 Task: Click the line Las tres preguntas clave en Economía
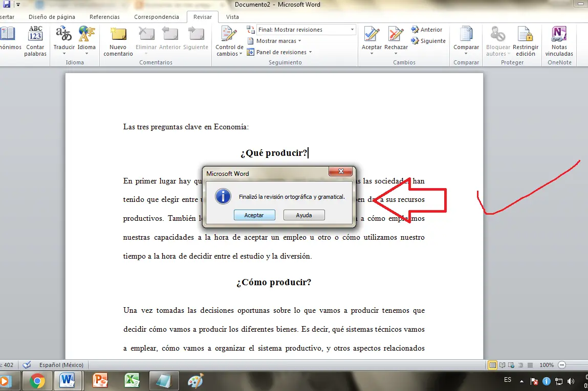[186, 127]
